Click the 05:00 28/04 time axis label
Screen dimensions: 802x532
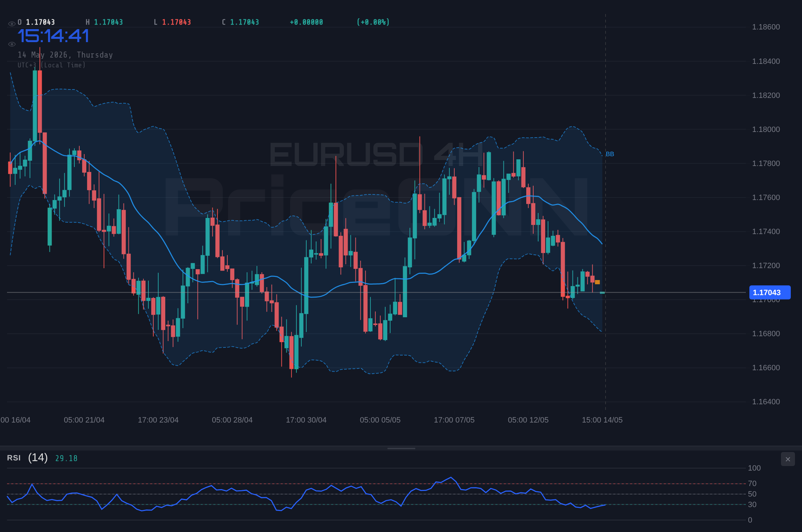[x=232, y=420]
